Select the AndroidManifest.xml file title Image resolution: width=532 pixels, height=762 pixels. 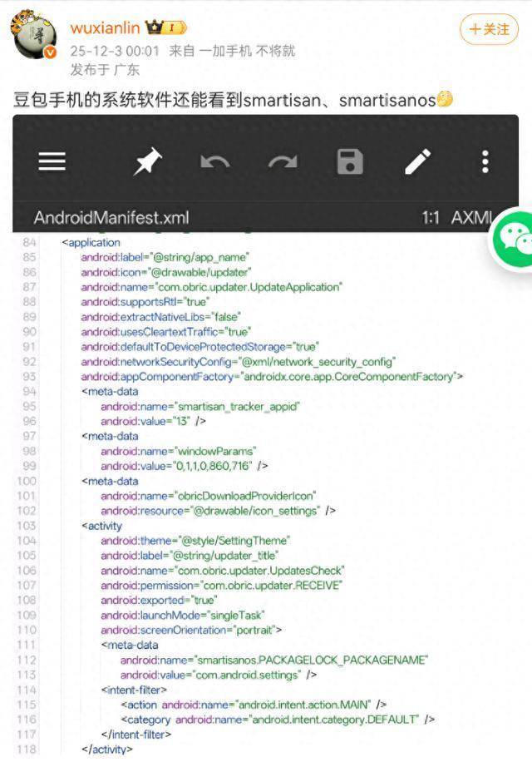coord(111,218)
